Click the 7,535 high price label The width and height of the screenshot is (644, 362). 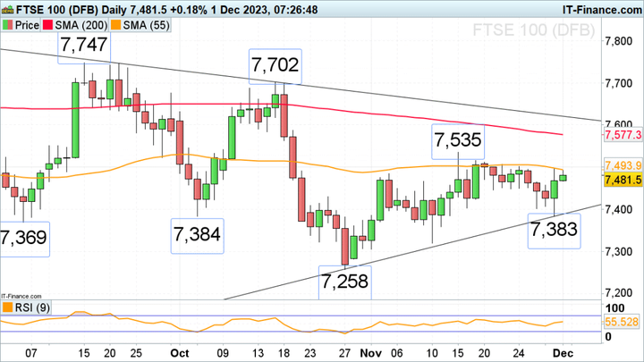coord(458,140)
